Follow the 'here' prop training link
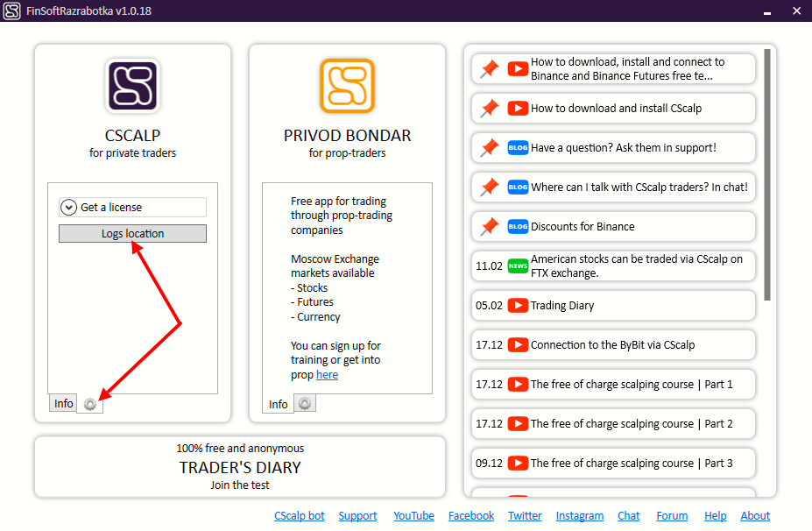This screenshot has height=531, width=812. (x=327, y=374)
